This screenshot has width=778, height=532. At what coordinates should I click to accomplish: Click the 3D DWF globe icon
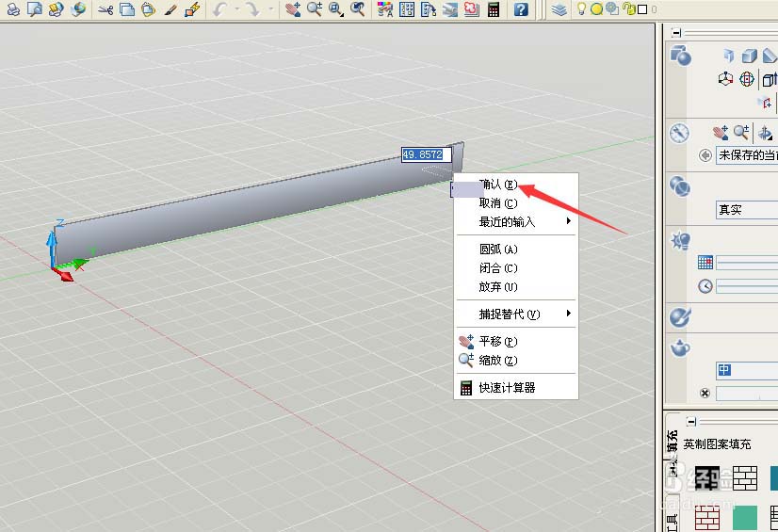click(x=78, y=8)
